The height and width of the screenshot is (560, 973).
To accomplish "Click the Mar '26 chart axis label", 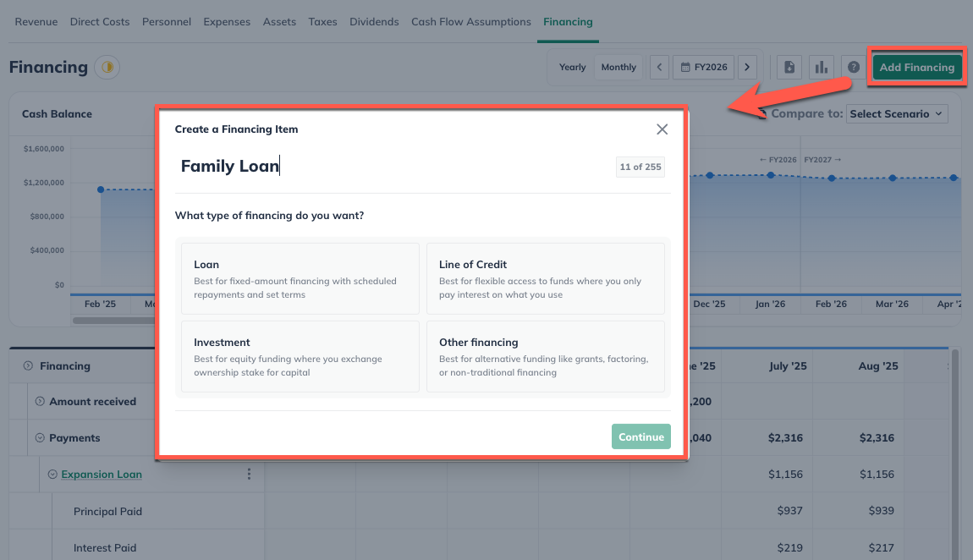I will point(892,304).
